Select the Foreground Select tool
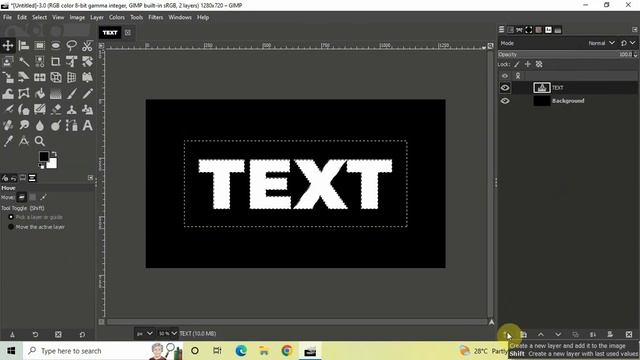 click(x=8, y=61)
